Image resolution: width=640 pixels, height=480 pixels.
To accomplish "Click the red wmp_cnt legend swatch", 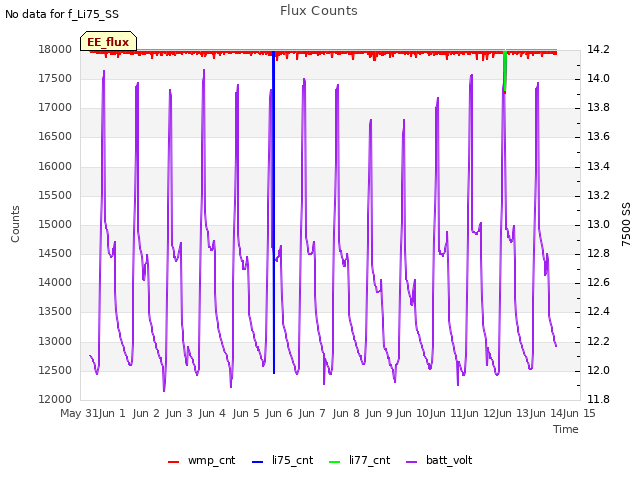I will pos(173,462).
